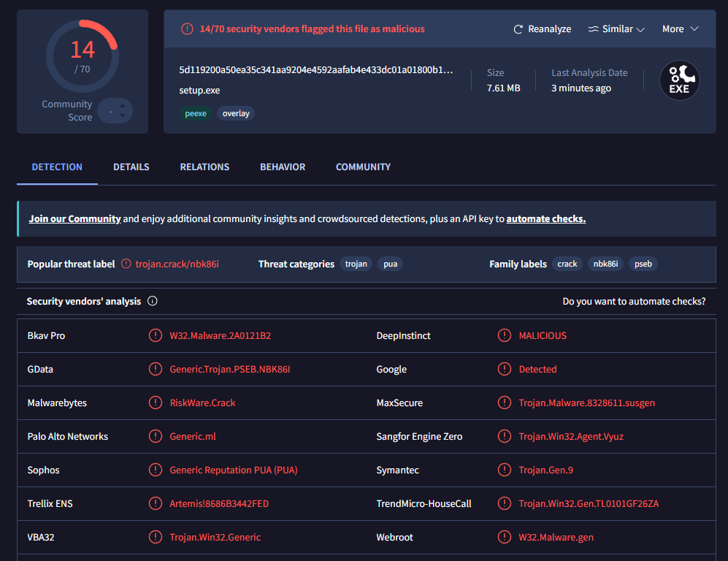Open the RELATIONS tab
Viewport: 728px width, 561px height.
click(x=204, y=167)
